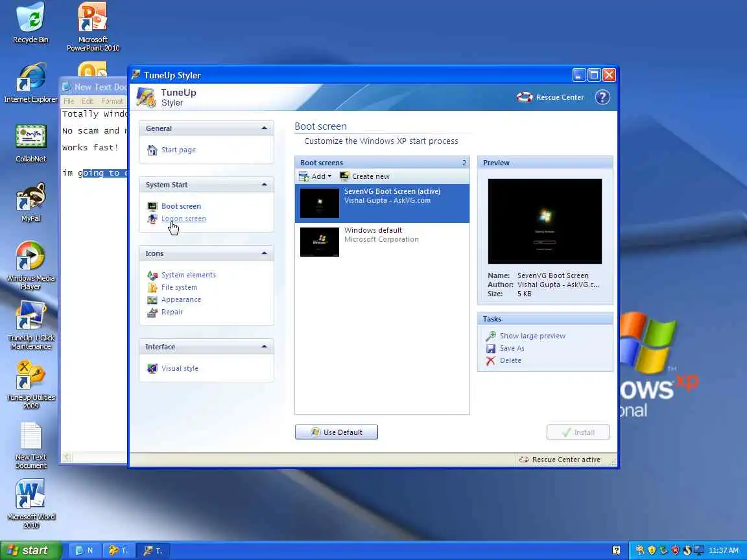Select the Windows default boot screen entry
Viewport: 747px width, 560px height.
[382, 242]
